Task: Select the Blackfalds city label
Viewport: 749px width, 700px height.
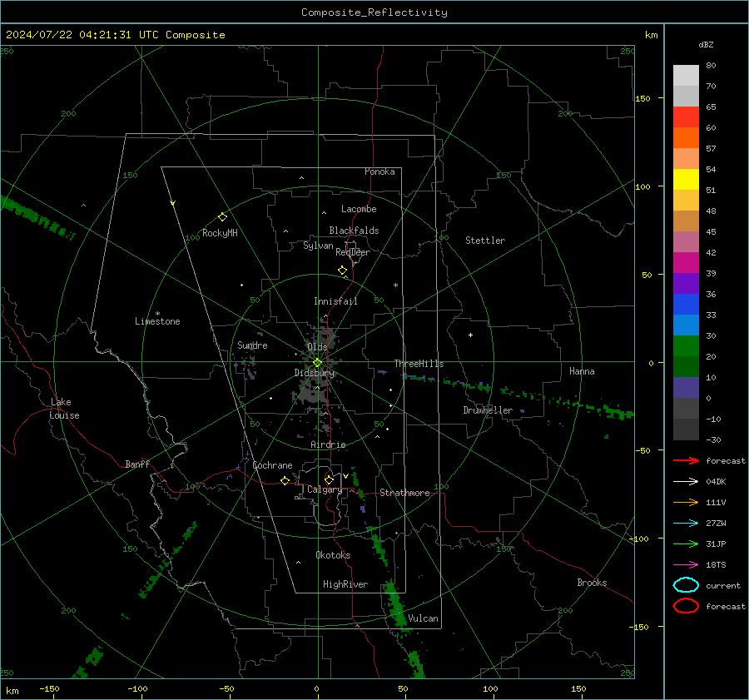Action: click(x=354, y=231)
